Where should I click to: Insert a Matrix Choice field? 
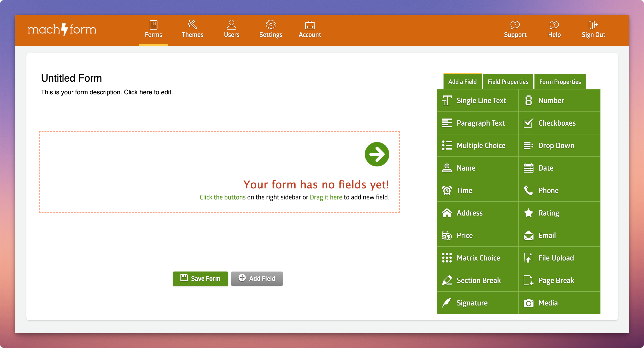click(x=477, y=258)
